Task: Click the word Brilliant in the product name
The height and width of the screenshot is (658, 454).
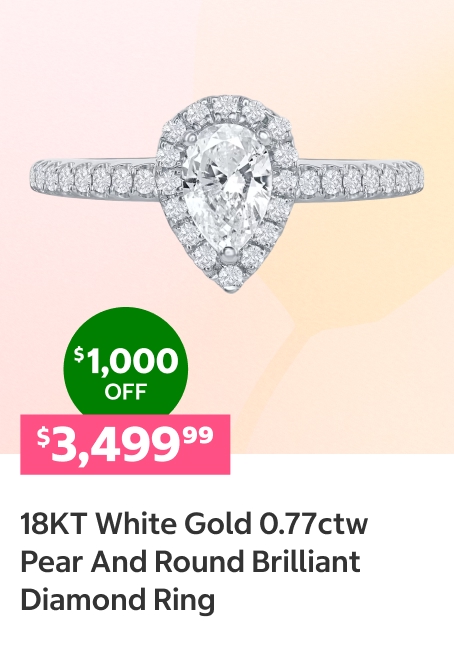Action: pyautogui.click(x=306, y=561)
